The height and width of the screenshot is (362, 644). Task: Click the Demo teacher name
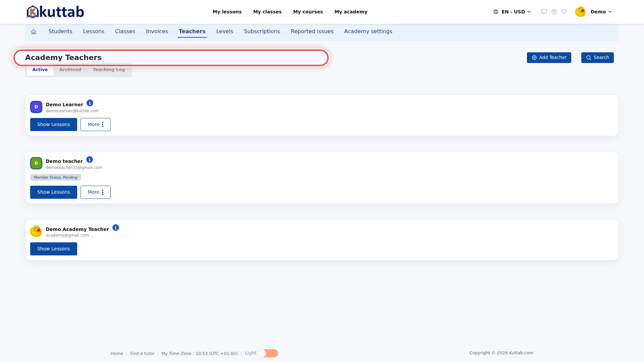pos(64,161)
